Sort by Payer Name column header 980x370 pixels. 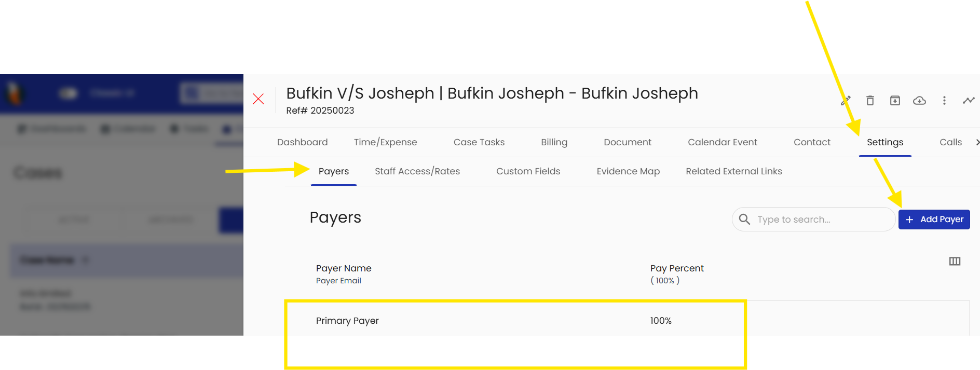pos(344,268)
